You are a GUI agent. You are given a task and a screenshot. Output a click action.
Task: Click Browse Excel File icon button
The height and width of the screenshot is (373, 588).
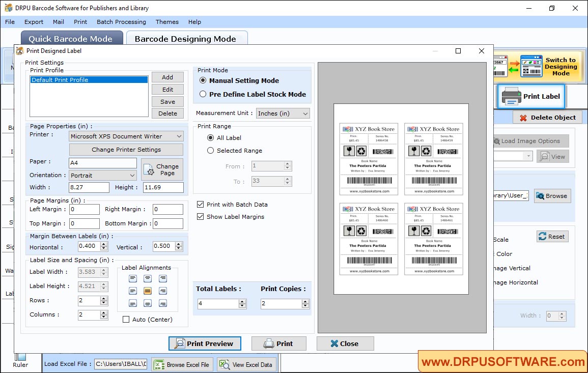182,364
